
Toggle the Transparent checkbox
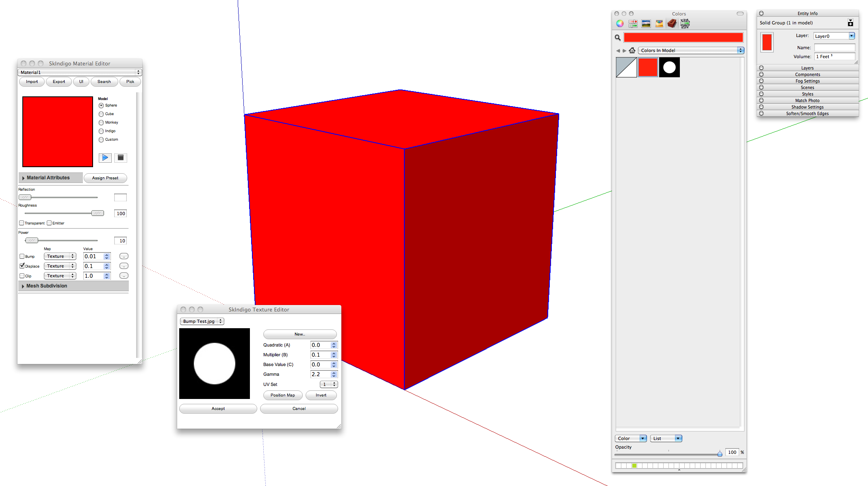(x=22, y=223)
